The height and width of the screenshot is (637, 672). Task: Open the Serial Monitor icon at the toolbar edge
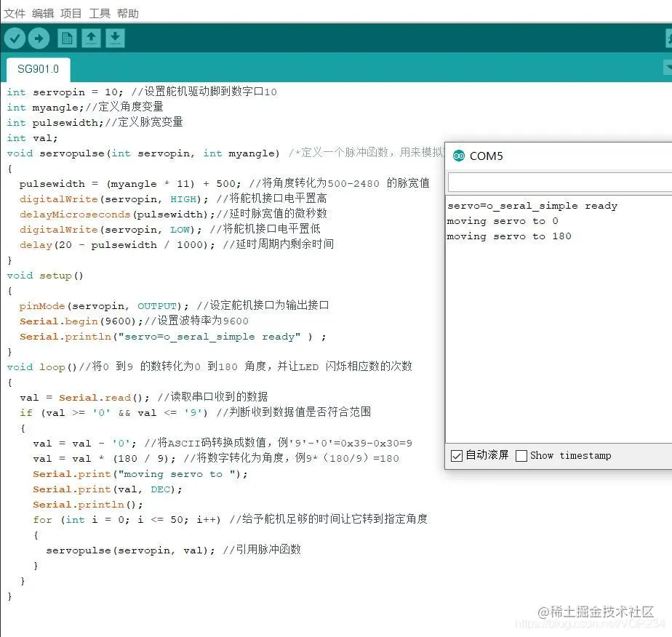(669, 39)
